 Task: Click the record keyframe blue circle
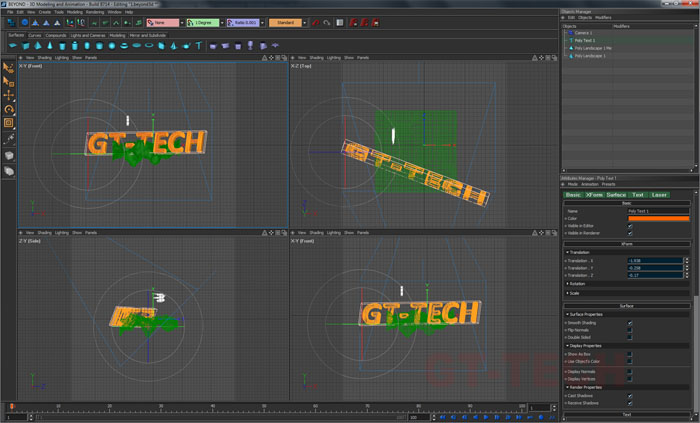[541, 417]
